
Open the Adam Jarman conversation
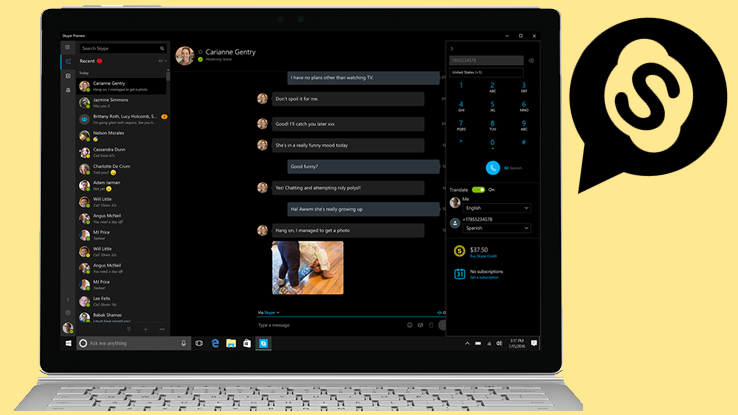pos(121,185)
